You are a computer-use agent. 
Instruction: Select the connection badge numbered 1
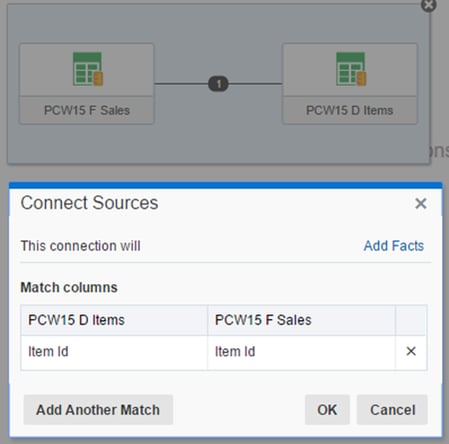click(x=218, y=84)
